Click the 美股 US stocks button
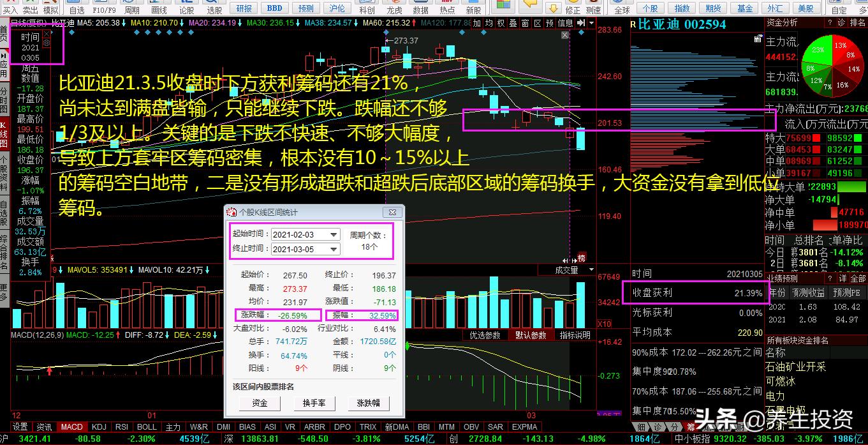 pos(806,8)
